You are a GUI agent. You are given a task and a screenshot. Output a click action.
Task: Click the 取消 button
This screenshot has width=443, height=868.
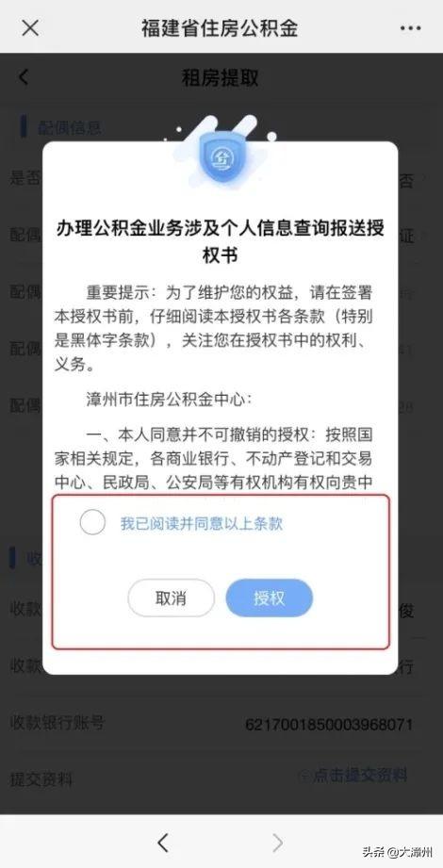[x=172, y=598]
